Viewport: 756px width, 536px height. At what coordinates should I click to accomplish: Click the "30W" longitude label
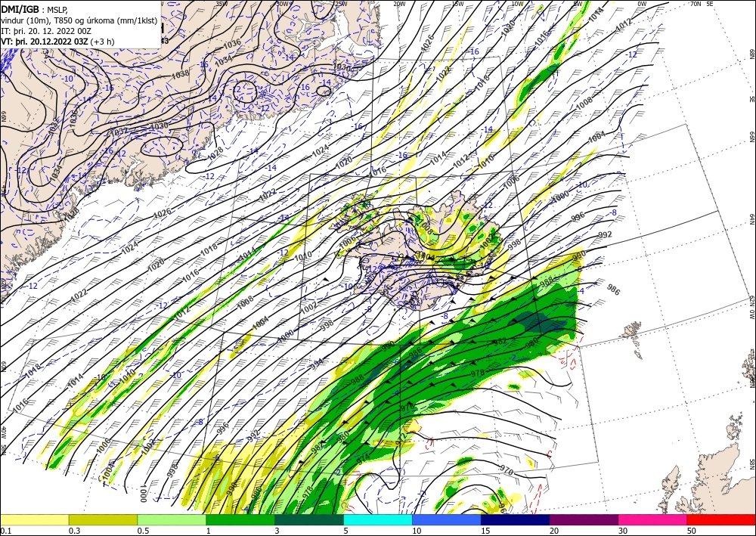tap(282, 3)
